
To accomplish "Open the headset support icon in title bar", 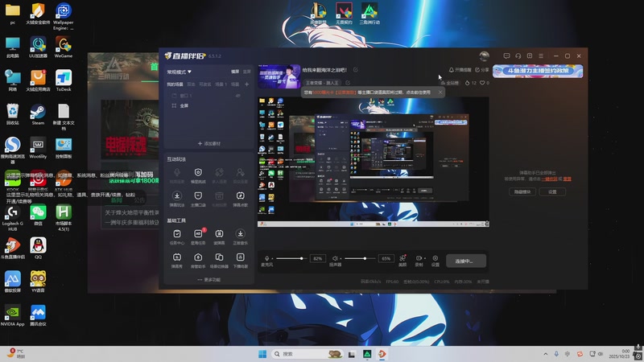I will [518, 56].
